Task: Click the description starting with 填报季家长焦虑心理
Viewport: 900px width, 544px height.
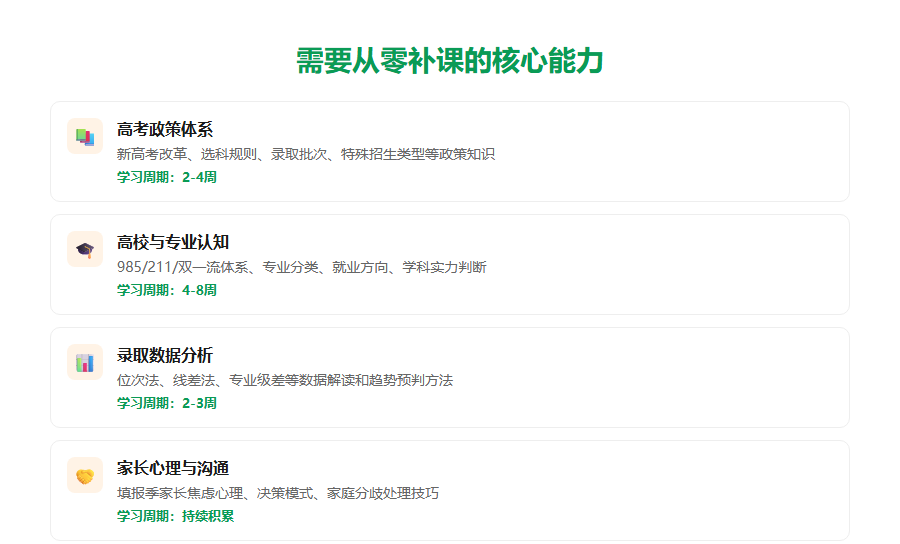Action: tap(278, 494)
